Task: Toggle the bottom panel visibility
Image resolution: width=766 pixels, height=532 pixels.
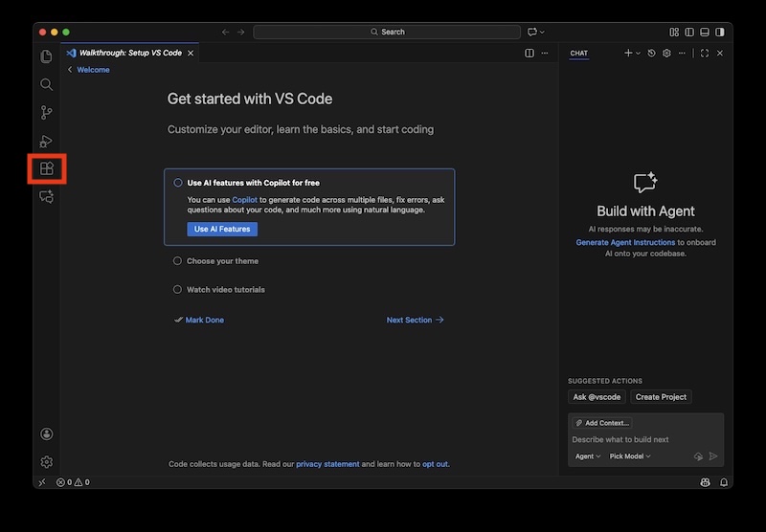Action: coord(705,32)
